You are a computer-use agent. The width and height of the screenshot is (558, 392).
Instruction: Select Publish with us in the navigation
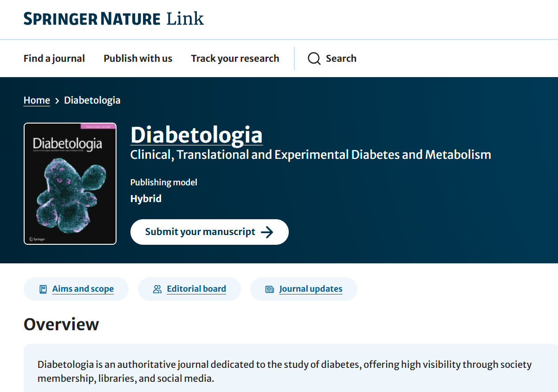(x=138, y=59)
